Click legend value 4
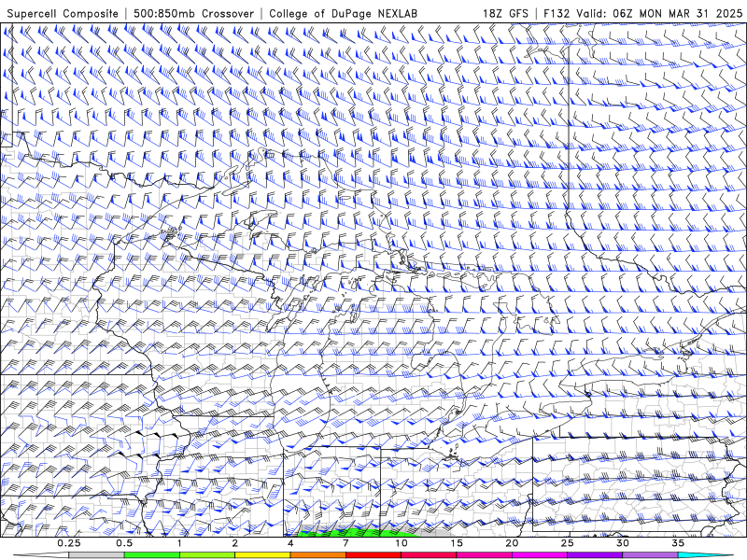Screen dimensions: 747x560 point(290,543)
